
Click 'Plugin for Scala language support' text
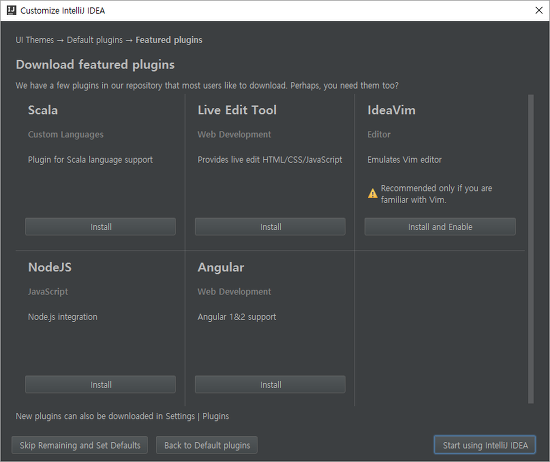pyautogui.click(x=90, y=160)
